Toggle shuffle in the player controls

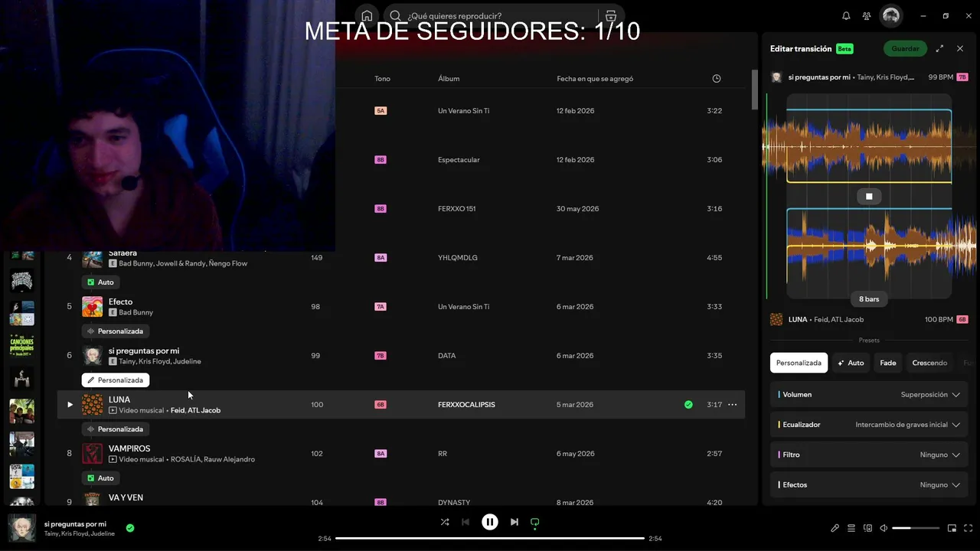[x=445, y=522]
